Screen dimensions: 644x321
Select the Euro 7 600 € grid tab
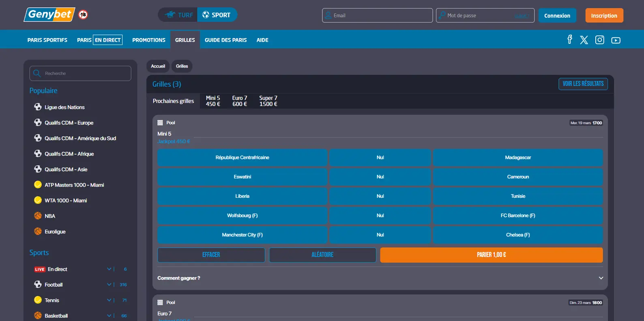pos(240,101)
